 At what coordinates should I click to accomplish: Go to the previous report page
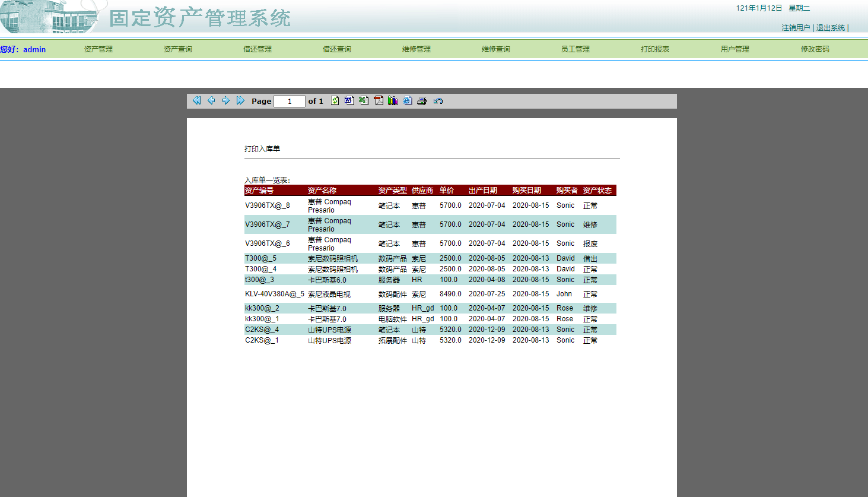click(211, 100)
